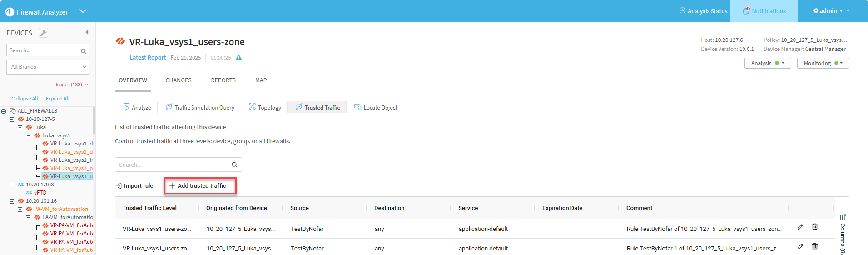Edit the TestByNofar-1 trusted traffic row
The height and width of the screenshot is (255, 868).
point(800,246)
